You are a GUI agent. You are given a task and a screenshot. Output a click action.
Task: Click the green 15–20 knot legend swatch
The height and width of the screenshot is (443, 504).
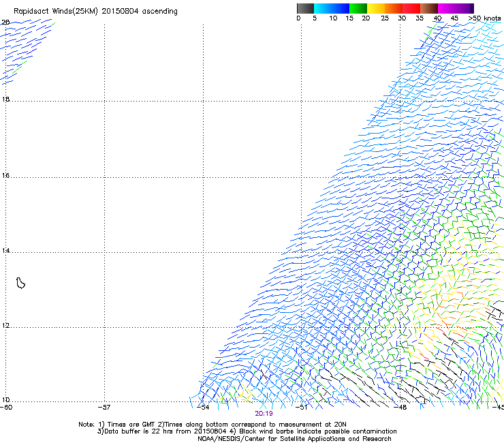358,8
